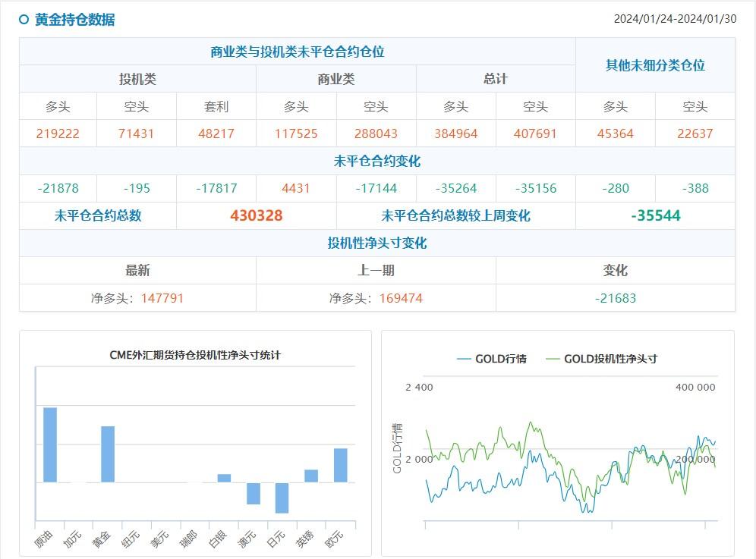Viewport: 756px width, 559px height.
Task: Click the 白银 axis label on the bar chart
Action: [217, 537]
